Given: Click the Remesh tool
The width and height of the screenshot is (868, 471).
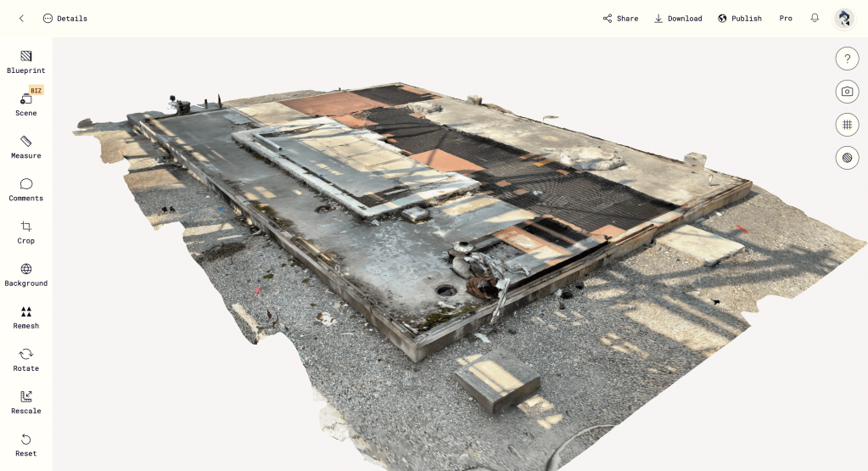Looking at the screenshot, I should (x=26, y=316).
